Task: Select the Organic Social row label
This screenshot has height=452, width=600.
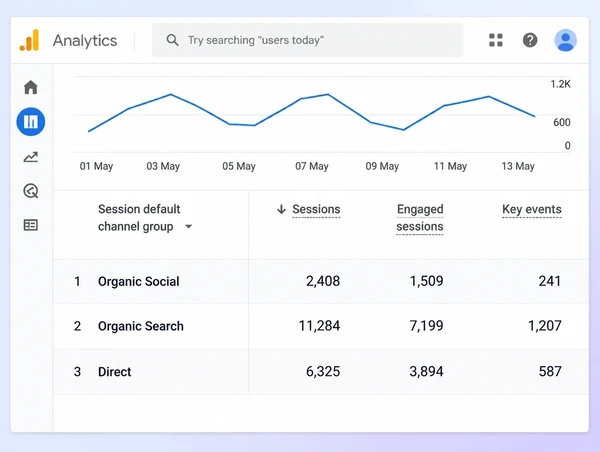Action: click(139, 281)
